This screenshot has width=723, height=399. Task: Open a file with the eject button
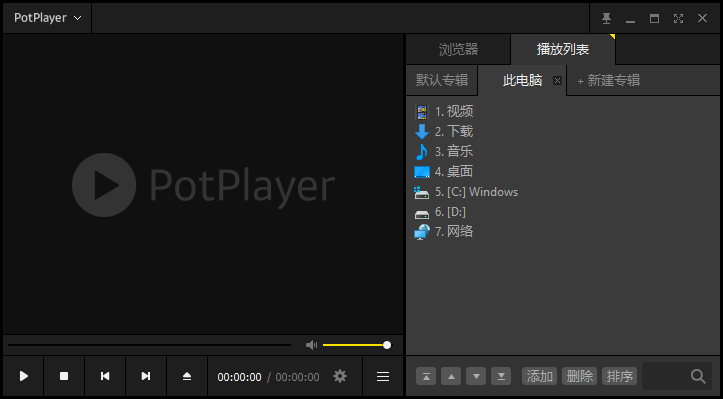[x=187, y=376]
